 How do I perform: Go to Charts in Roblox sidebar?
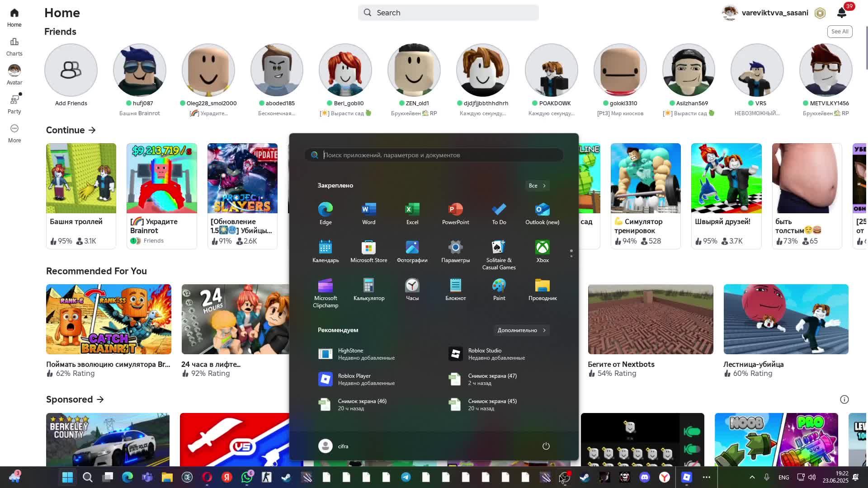[14, 47]
